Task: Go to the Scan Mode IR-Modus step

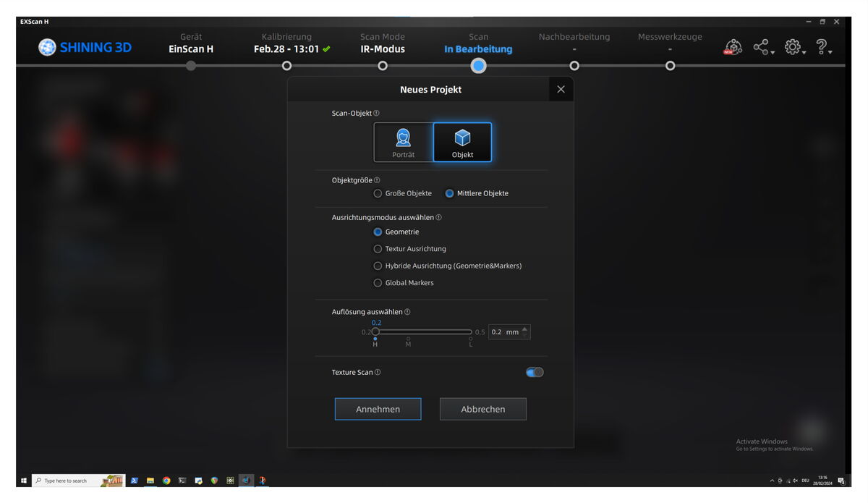Action: [383, 43]
